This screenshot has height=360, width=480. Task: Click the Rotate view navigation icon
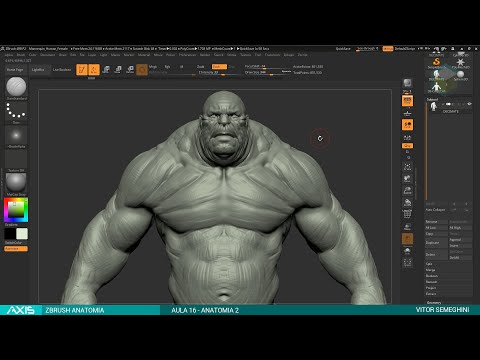pos(407,203)
